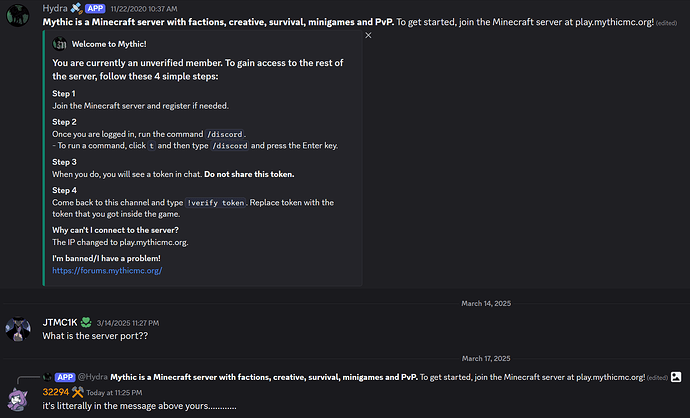Image resolution: width=690 pixels, height=418 pixels.
Task: Click the Mythic logo in embed header
Action: tap(59, 44)
